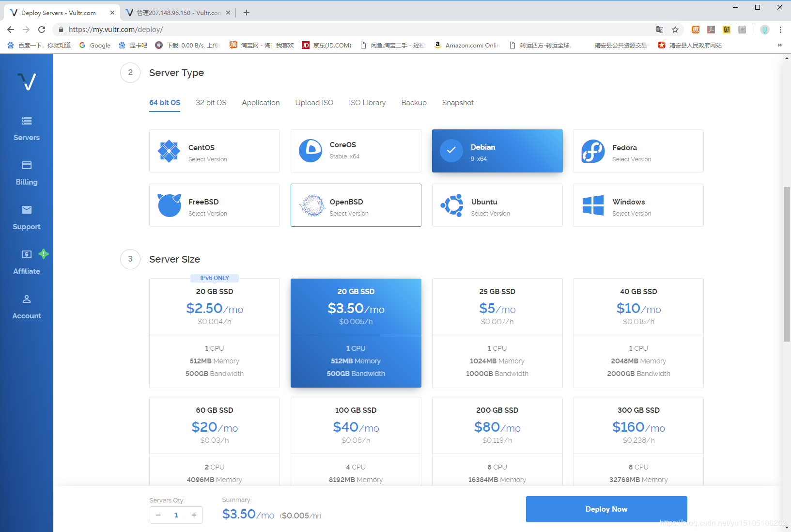791x532 pixels.
Task: Click the Deploy Now button
Action: 606,509
